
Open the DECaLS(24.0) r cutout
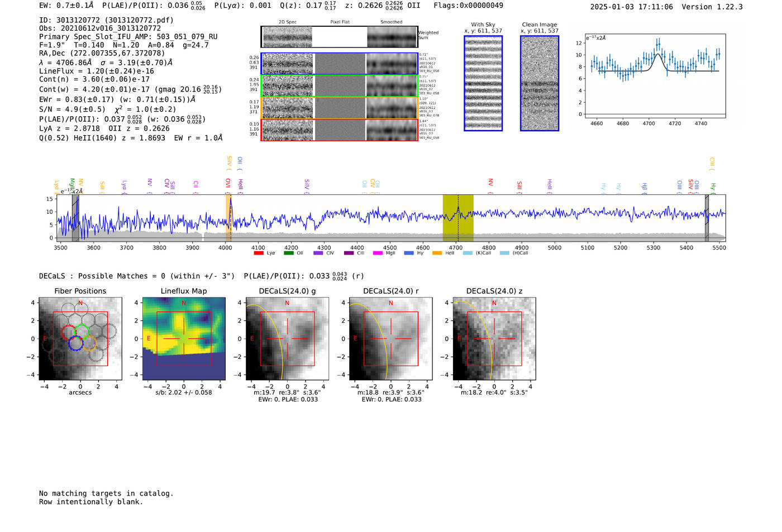(391, 339)
